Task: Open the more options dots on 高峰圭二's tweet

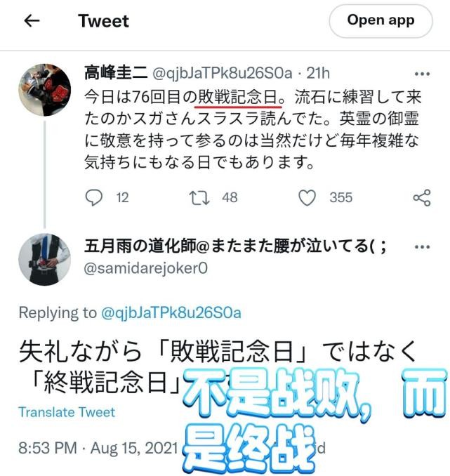Action: click(x=422, y=74)
